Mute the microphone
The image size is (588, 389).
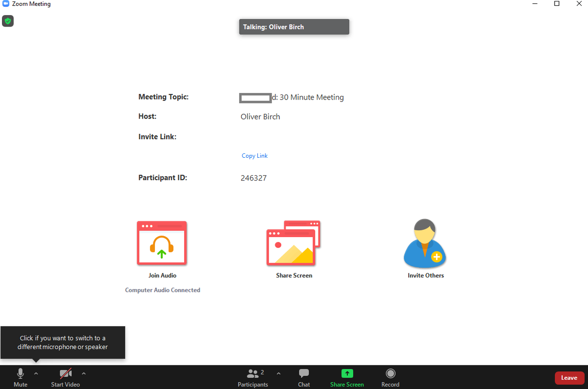pyautogui.click(x=21, y=378)
